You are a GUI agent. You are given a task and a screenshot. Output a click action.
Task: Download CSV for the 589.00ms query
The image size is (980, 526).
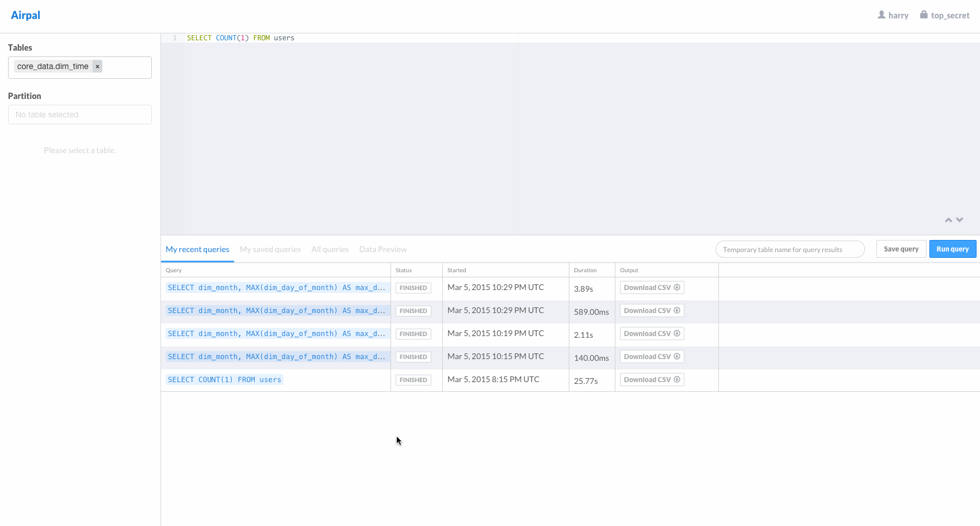coord(652,311)
